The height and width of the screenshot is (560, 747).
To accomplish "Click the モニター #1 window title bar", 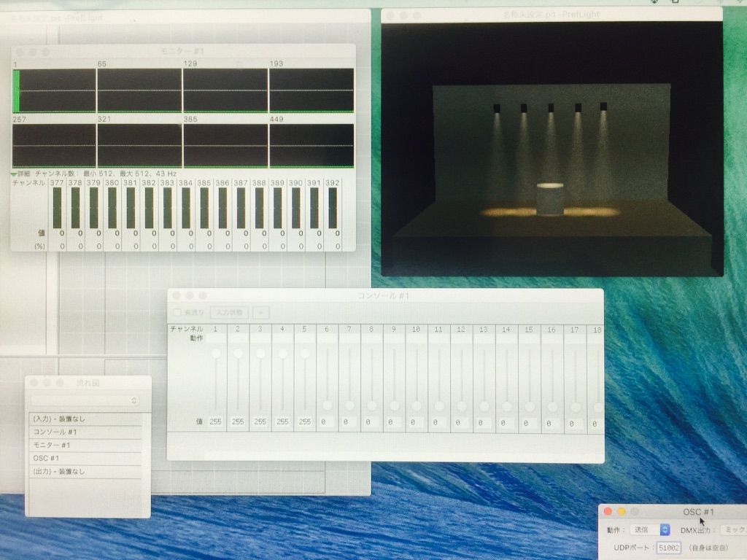I will [x=182, y=52].
